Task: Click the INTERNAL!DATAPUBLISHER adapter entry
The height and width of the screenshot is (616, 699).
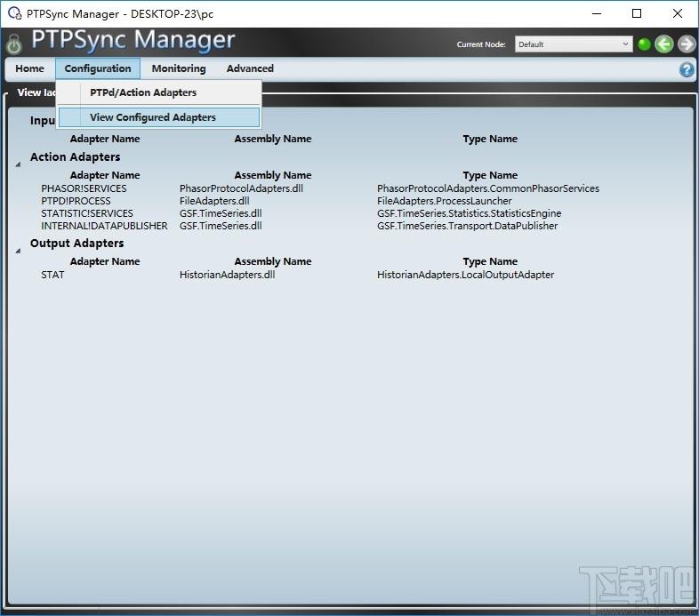Action: (x=104, y=226)
